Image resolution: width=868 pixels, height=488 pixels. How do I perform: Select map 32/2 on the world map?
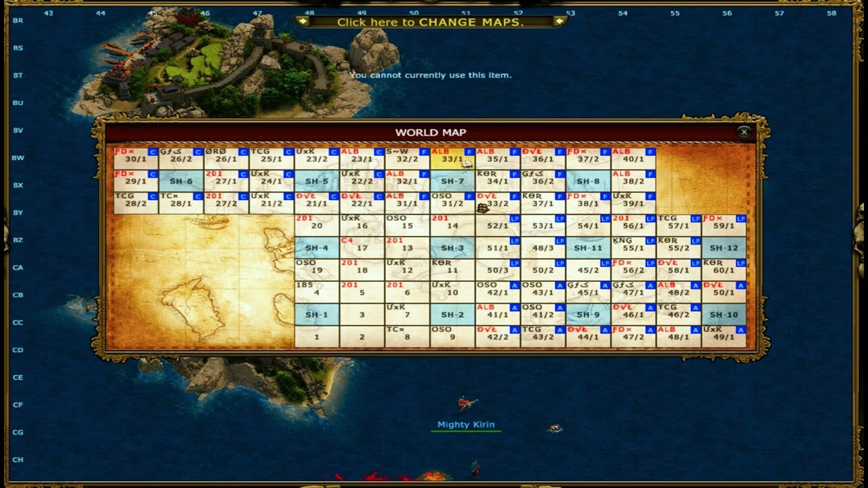click(407, 159)
